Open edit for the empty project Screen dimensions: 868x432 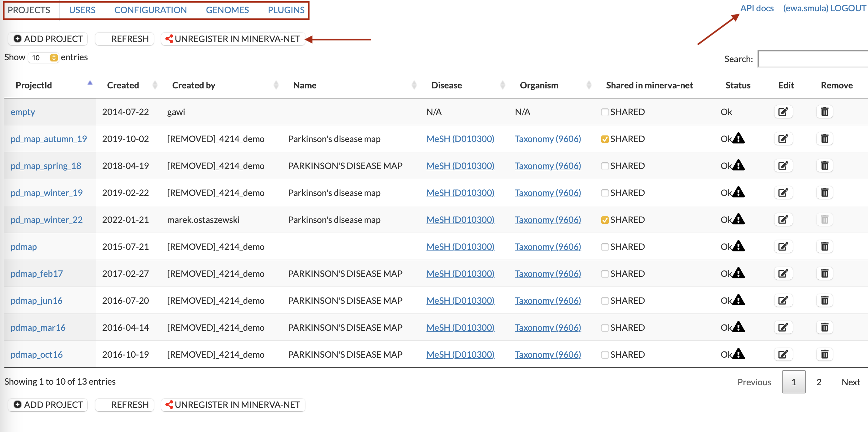(x=783, y=112)
